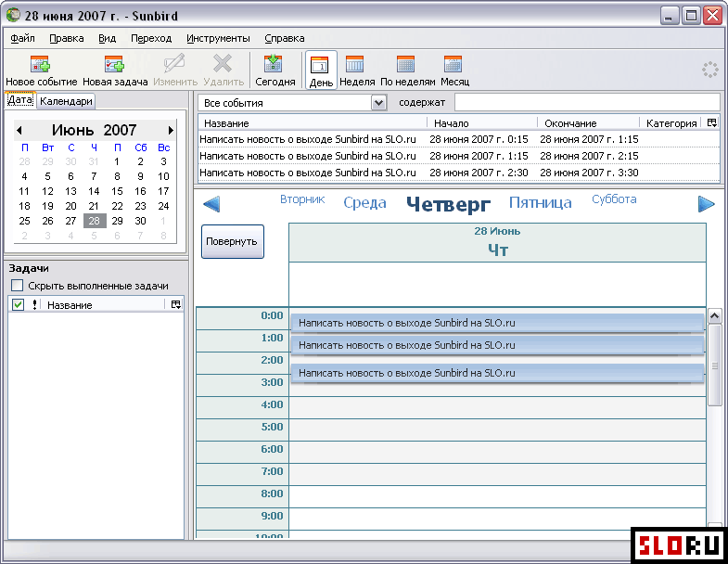
Task: Click the Четверг current day label
Action: (448, 204)
